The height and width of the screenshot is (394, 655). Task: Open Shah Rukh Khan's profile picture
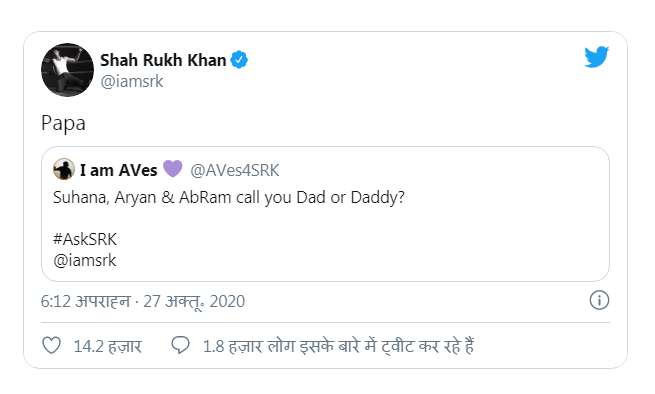67,70
